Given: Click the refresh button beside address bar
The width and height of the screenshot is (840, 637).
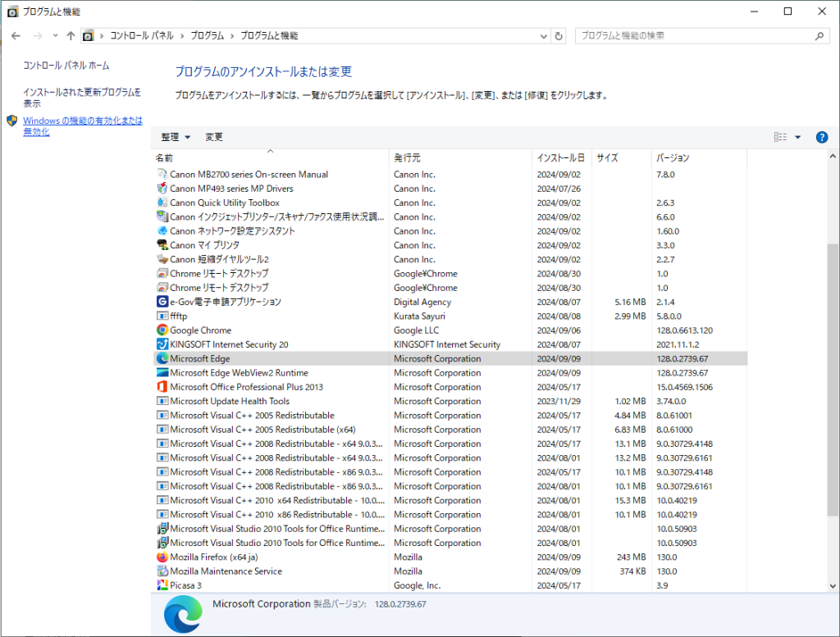Looking at the screenshot, I should [x=559, y=36].
